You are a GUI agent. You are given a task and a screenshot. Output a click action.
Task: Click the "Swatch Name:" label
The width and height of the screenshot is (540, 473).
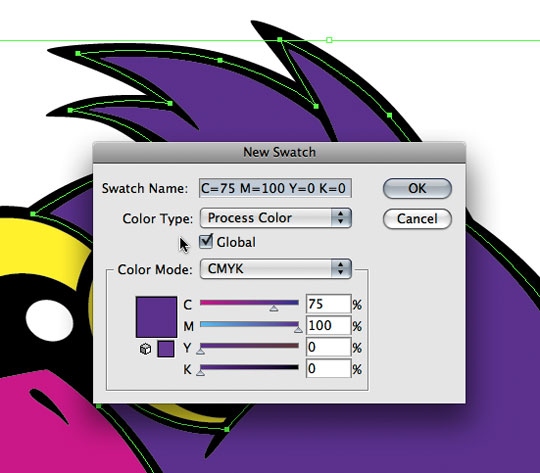(x=145, y=188)
